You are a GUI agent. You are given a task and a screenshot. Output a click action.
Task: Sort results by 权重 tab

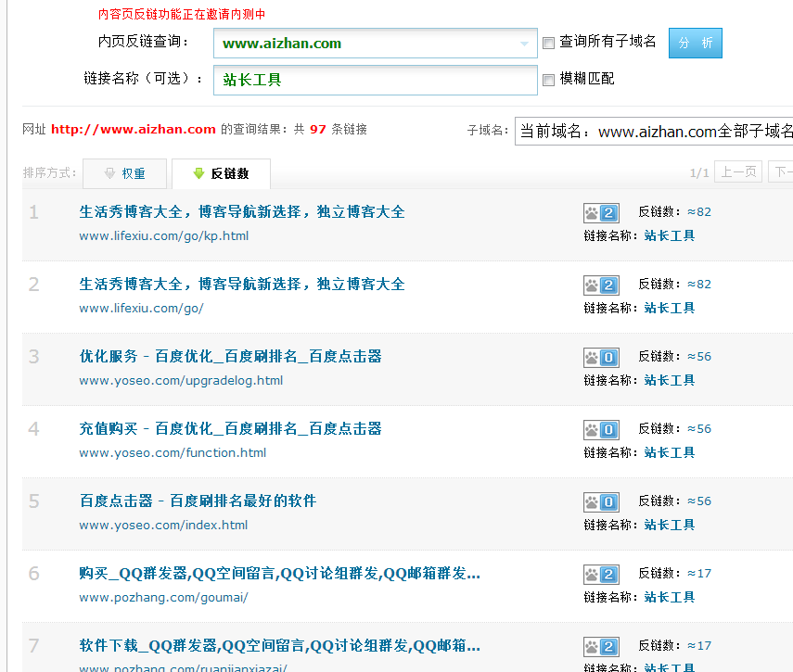125,174
